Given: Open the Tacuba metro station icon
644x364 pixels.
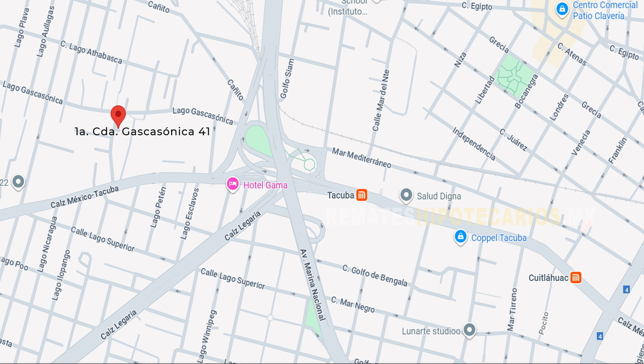Looking at the screenshot, I should 362,195.
